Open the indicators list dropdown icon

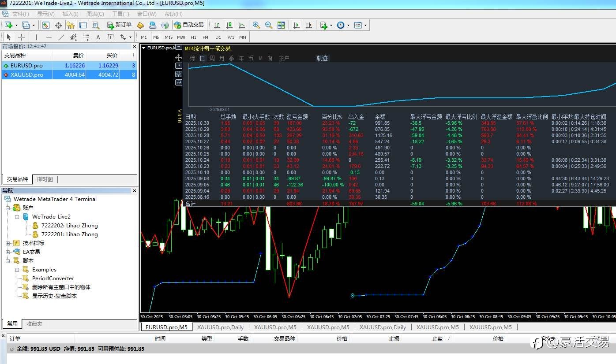324,25
